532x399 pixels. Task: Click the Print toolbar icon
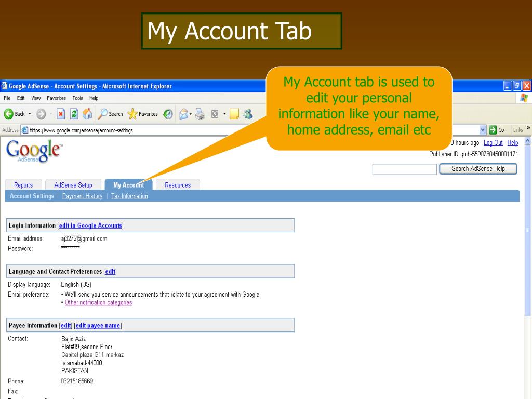[x=200, y=114]
